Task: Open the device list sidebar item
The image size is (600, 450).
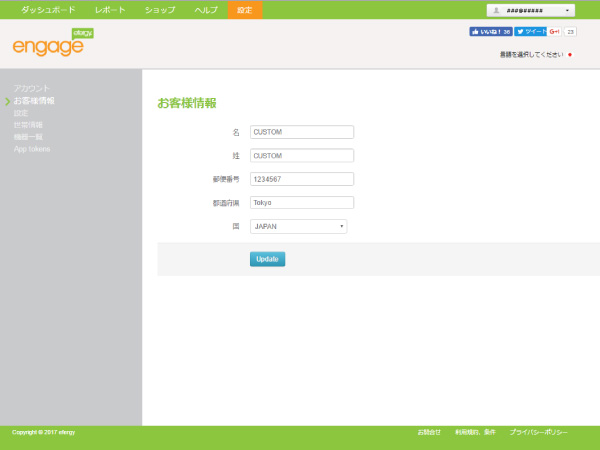Action: coord(28,137)
